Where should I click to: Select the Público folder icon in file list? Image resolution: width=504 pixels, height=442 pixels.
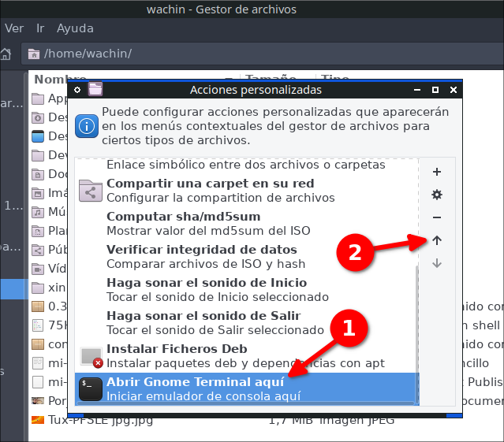point(38,250)
